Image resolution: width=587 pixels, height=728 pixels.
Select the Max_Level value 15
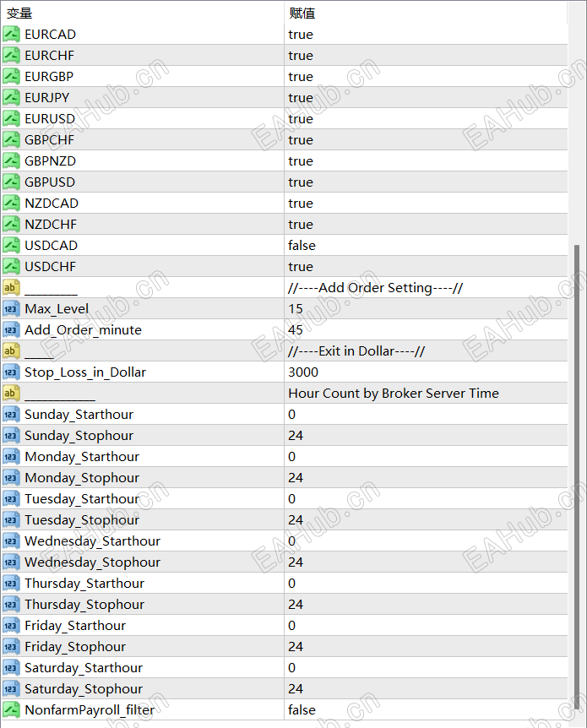tap(296, 309)
